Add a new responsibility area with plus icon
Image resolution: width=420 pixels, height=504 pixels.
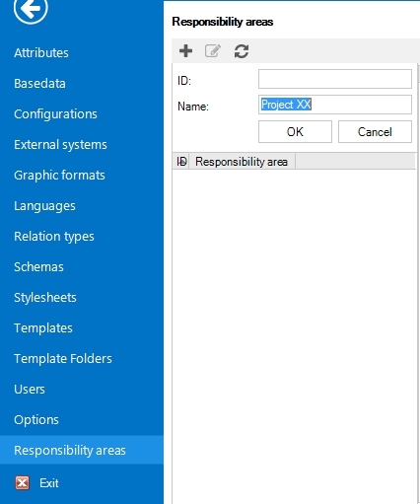point(185,51)
